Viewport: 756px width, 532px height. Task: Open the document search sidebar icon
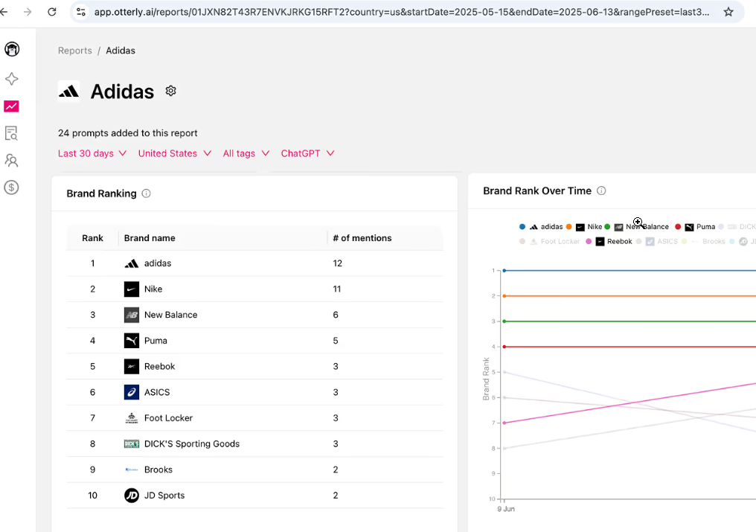coord(11,134)
